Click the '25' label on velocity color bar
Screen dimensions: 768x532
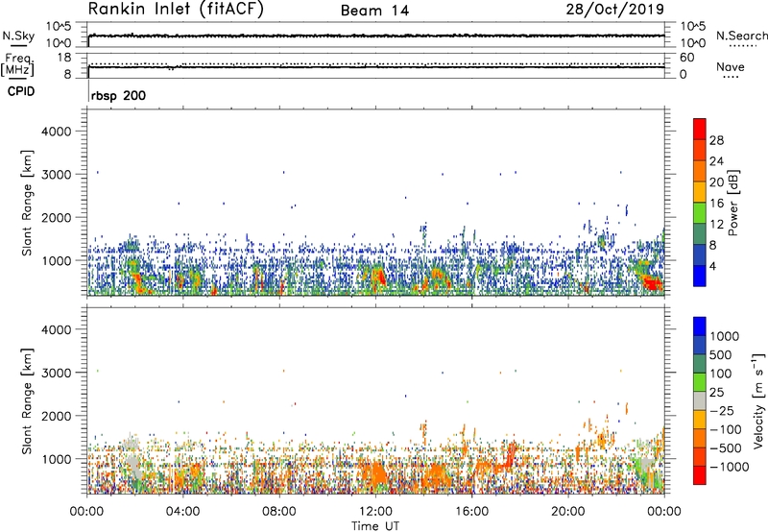[x=716, y=393]
